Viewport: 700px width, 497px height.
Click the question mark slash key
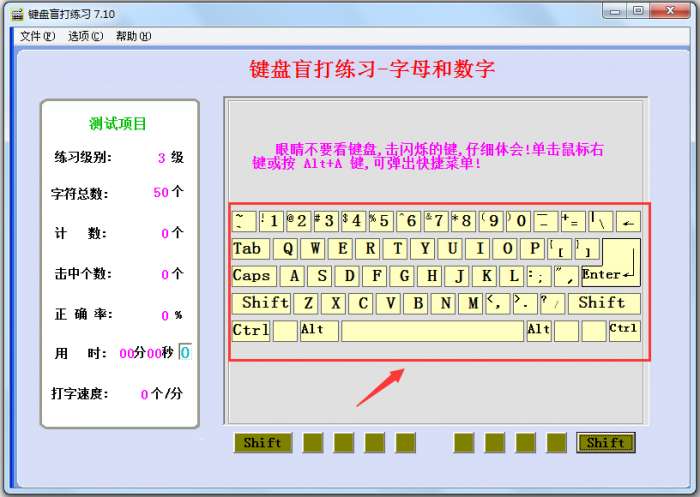(x=553, y=304)
